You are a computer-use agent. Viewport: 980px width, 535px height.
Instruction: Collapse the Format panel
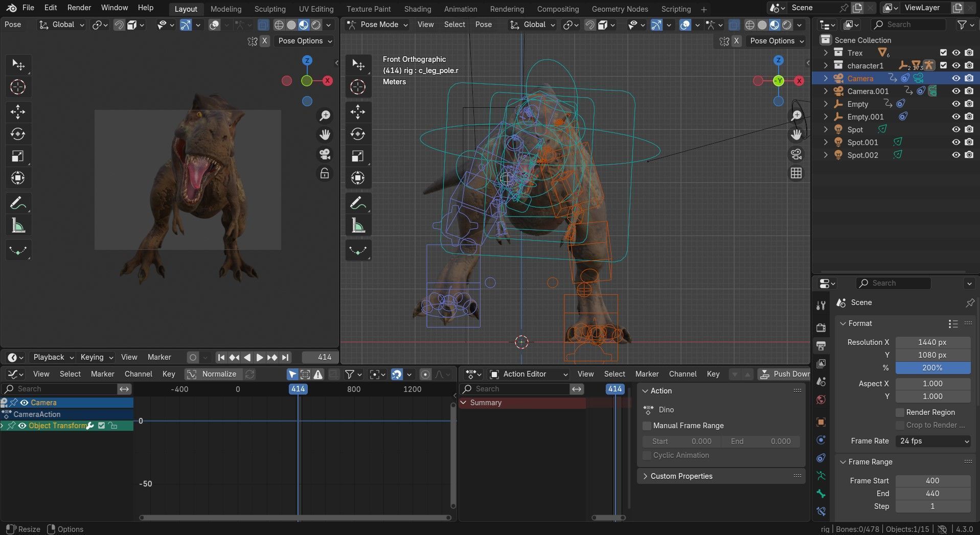844,323
